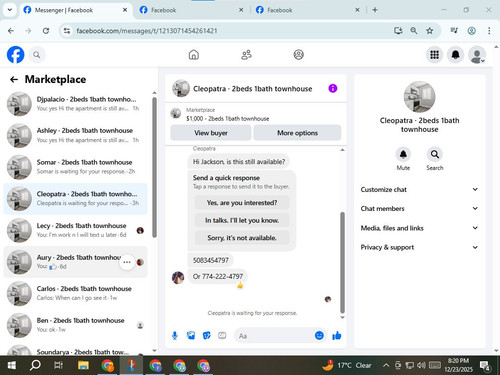
Task: Focus the Aa message input field
Action: (275, 336)
